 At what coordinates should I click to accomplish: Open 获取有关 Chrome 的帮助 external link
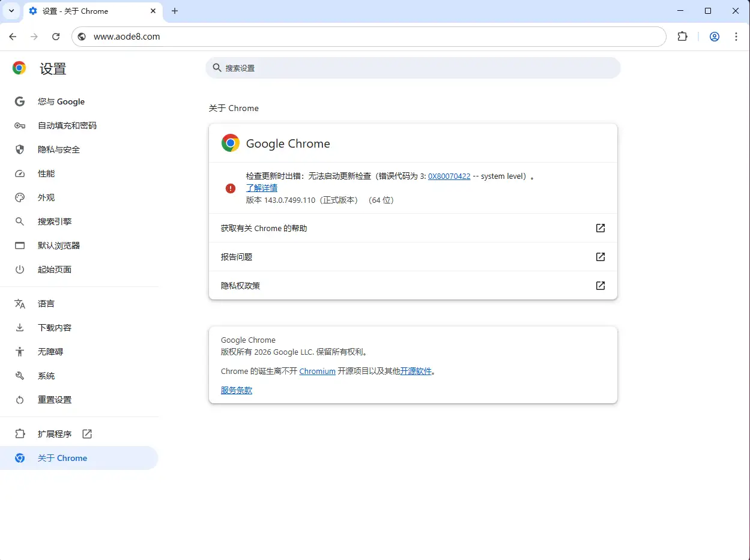[x=413, y=228]
